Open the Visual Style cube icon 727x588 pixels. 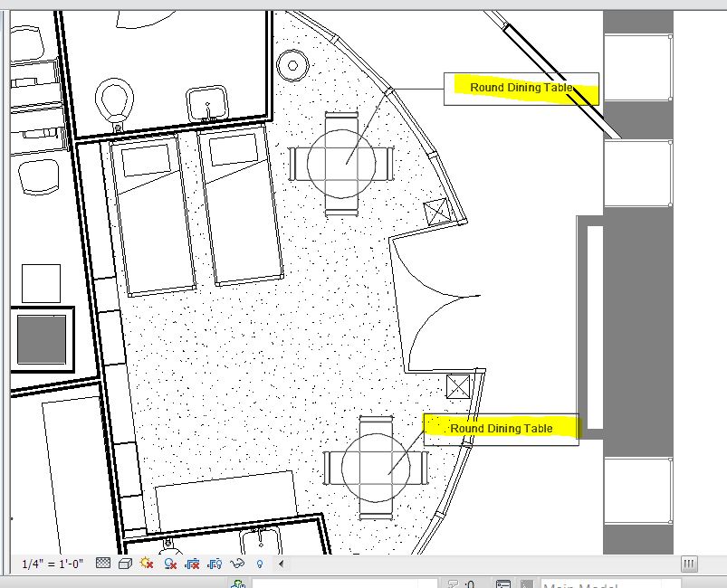[125, 564]
